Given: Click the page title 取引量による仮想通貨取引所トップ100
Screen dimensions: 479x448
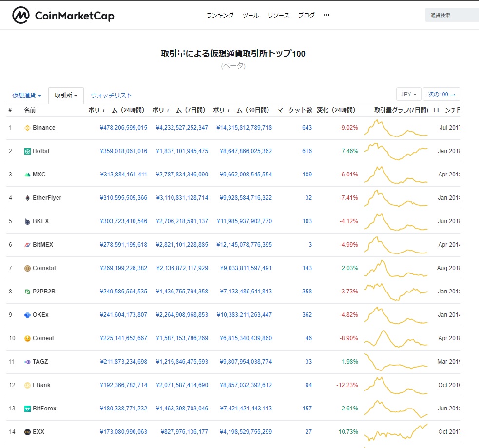Looking at the screenshot, I should pos(233,54).
